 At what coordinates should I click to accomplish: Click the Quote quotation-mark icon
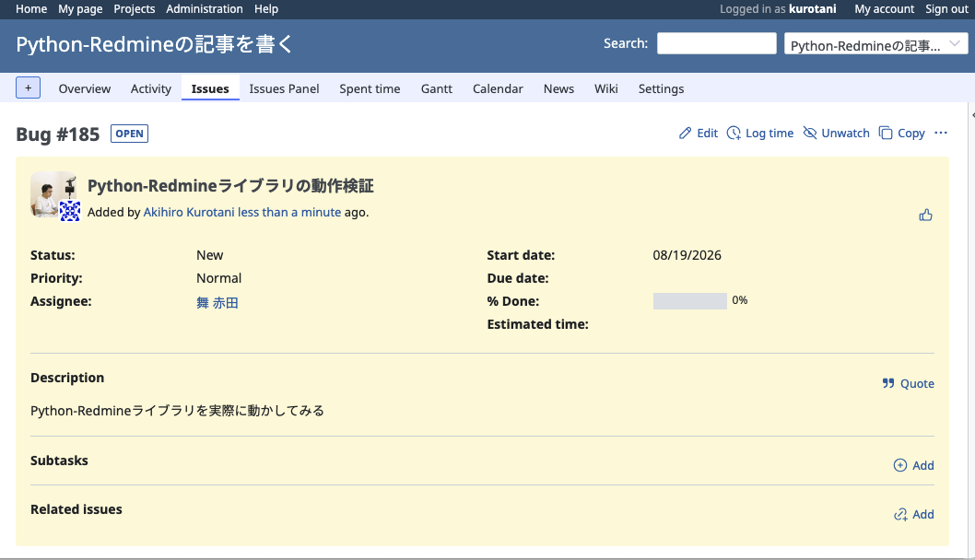click(x=888, y=383)
